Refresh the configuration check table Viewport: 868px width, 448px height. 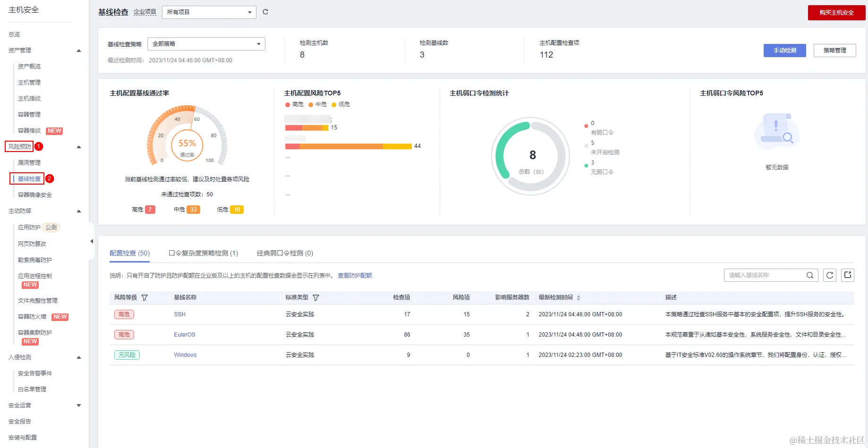[830, 275]
